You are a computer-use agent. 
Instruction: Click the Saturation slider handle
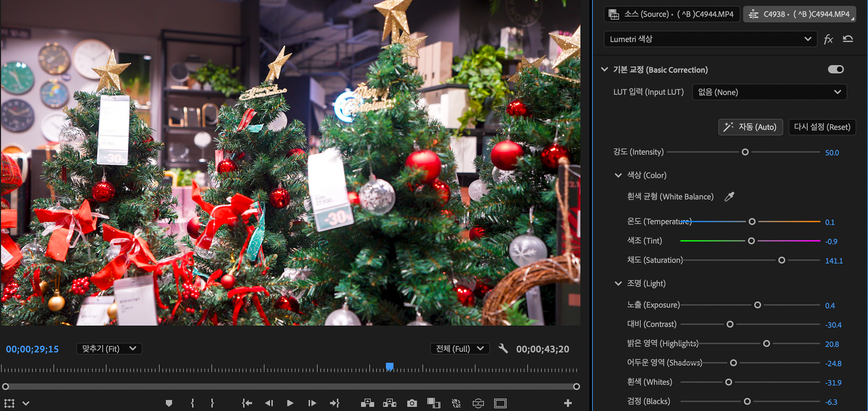(x=782, y=260)
